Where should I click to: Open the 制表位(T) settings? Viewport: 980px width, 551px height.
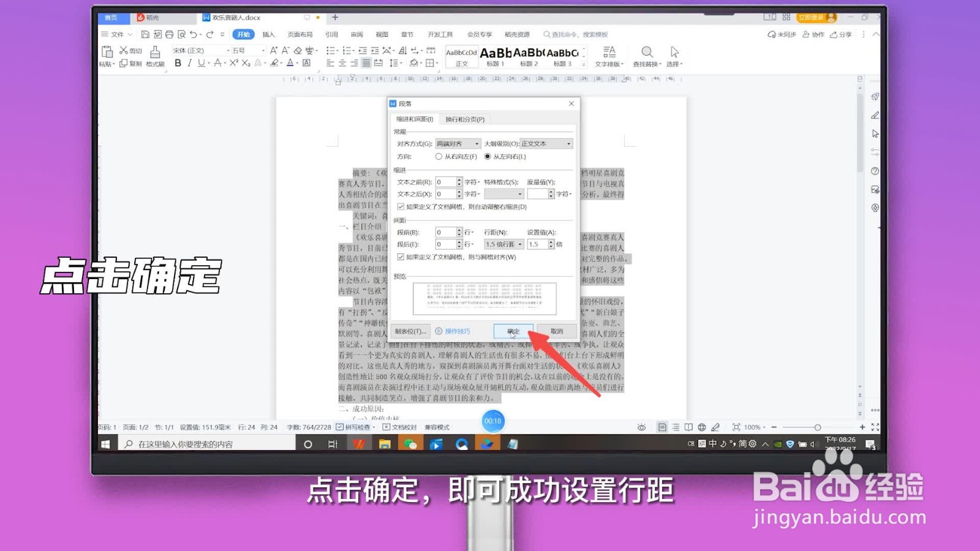409,331
